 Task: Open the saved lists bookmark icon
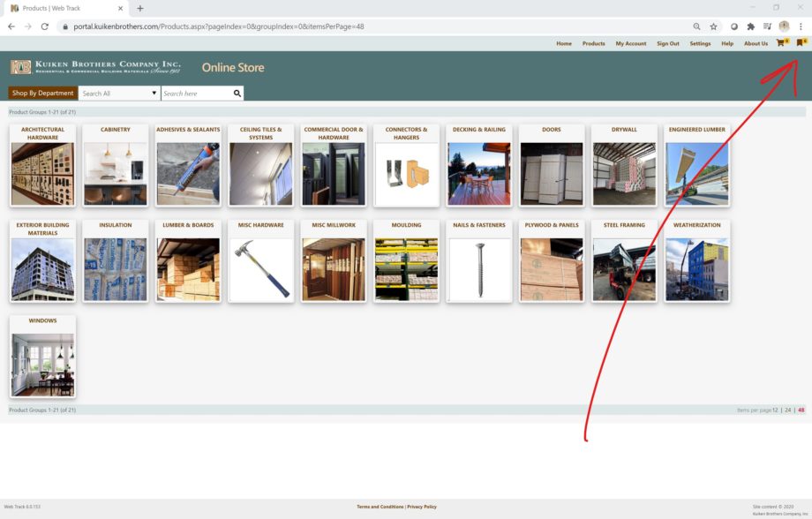click(801, 43)
